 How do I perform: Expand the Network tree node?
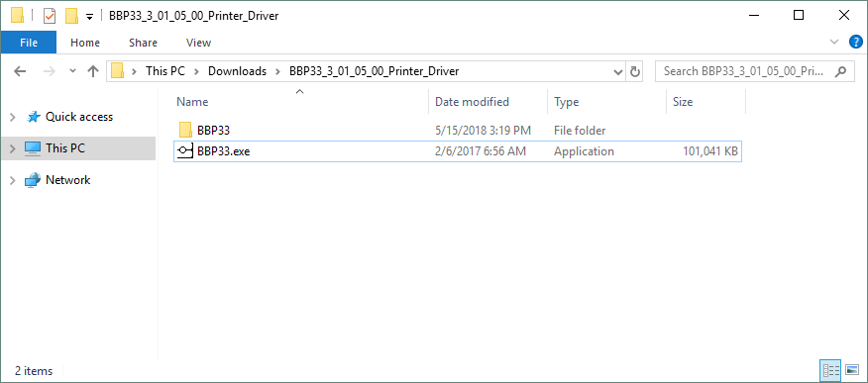[13, 180]
